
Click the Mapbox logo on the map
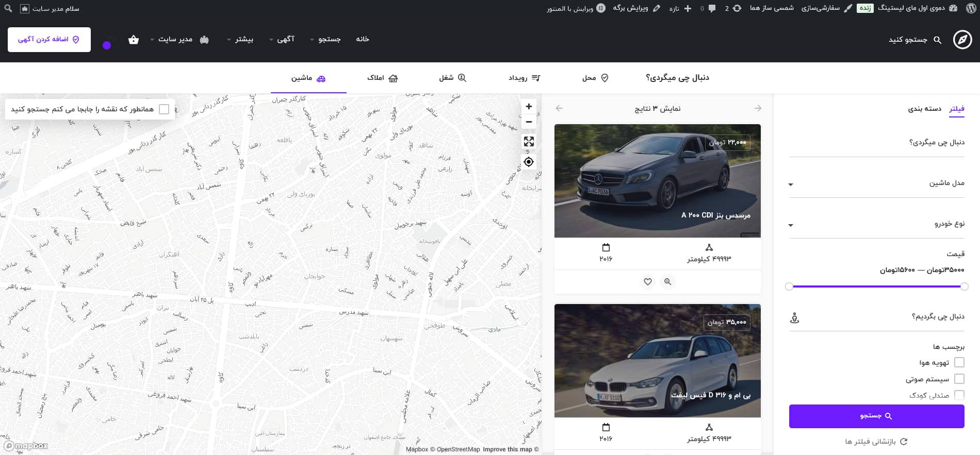(x=26, y=446)
